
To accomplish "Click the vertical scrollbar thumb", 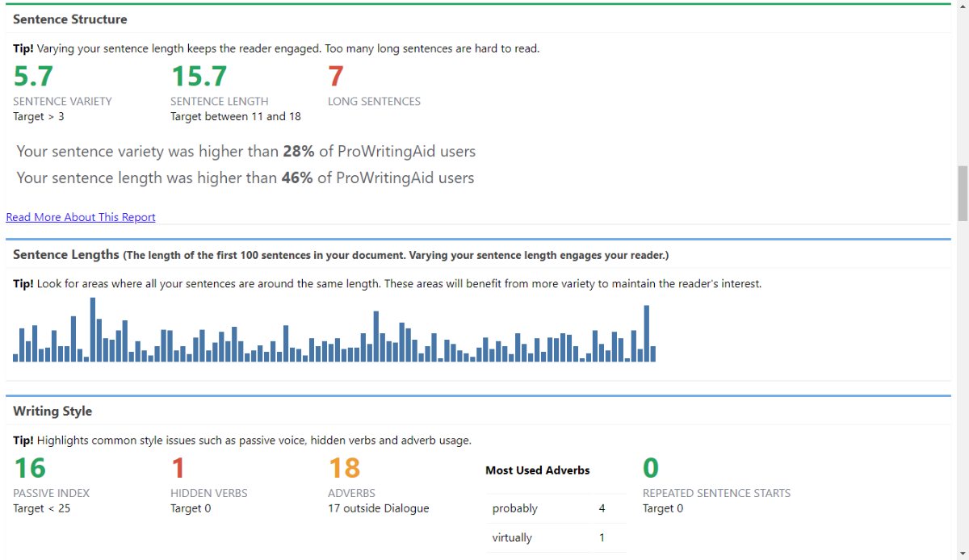I will point(962,194).
